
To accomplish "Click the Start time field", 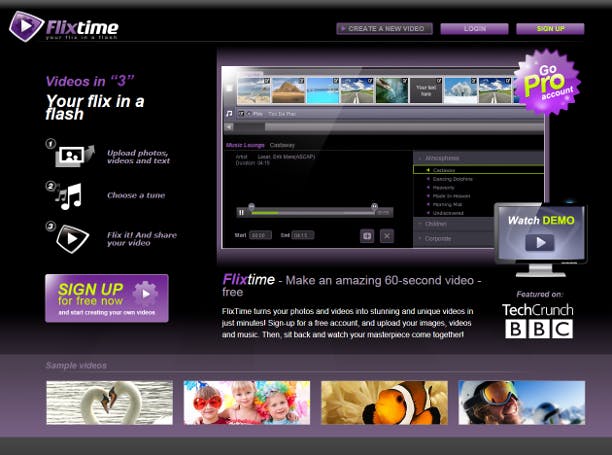I will (260, 235).
